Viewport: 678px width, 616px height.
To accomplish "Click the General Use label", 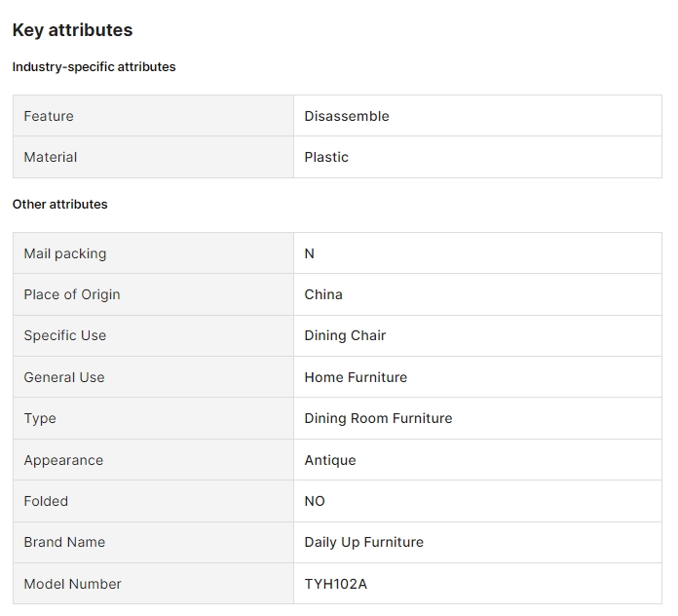I will (x=64, y=377).
